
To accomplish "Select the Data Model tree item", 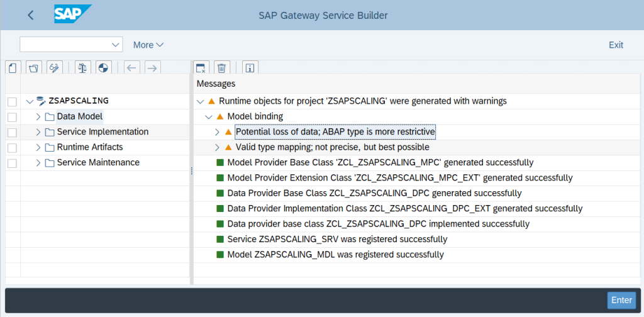I will click(80, 116).
